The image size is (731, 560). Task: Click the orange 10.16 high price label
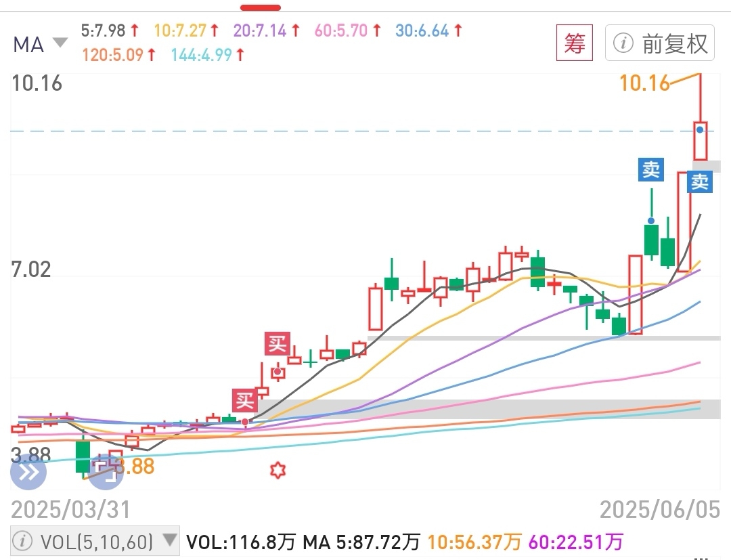pyautogui.click(x=644, y=83)
